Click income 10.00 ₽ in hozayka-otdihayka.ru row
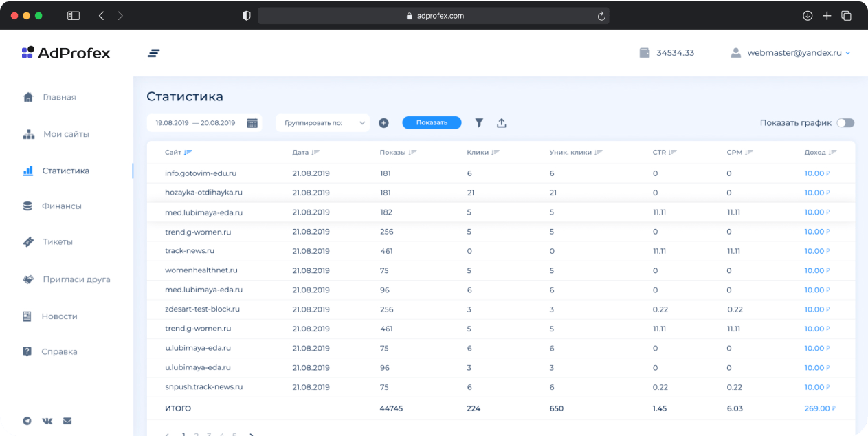 tap(817, 193)
